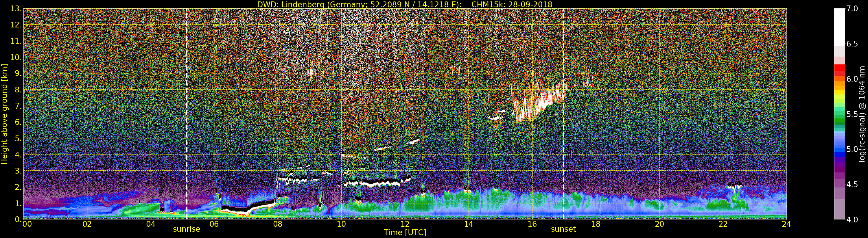
Task: Click time axis tick label '18'
Action: tap(596, 224)
